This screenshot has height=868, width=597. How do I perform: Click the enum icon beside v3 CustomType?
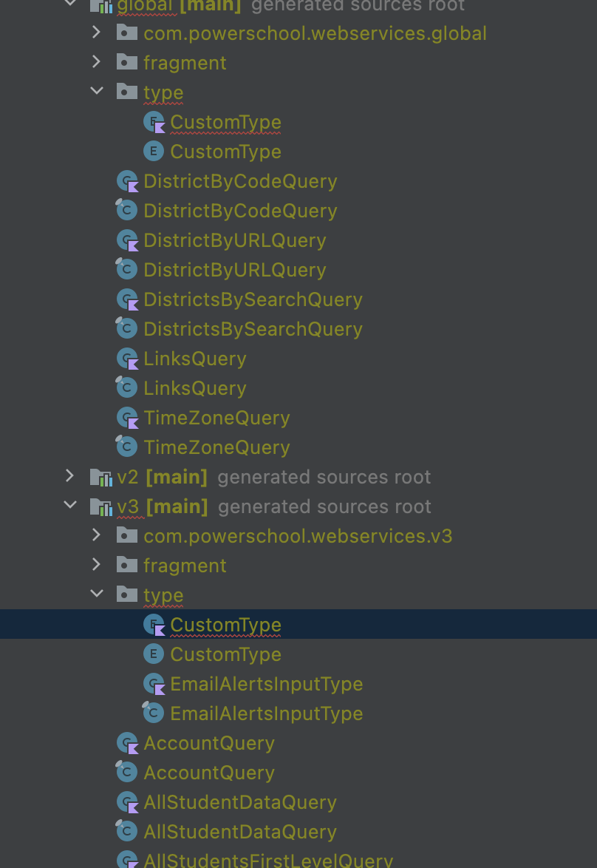pyautogui.click(x=154, y=654)
